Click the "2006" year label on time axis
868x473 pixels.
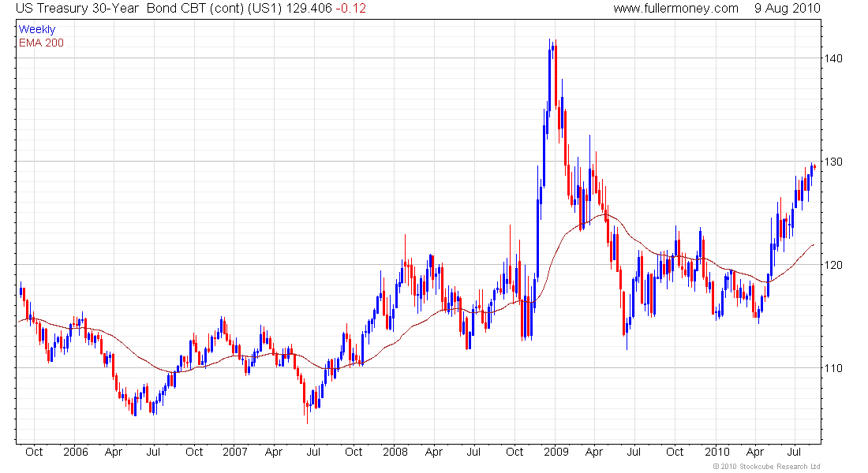pos(75,452)
